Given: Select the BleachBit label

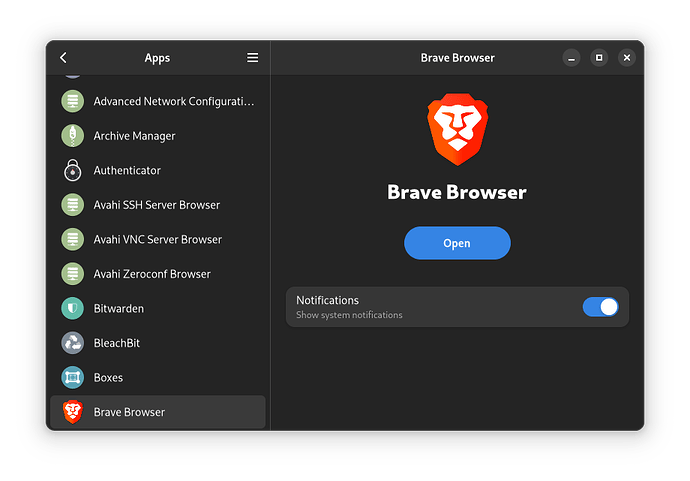Looking at the screenshot, I should [117, 343].
